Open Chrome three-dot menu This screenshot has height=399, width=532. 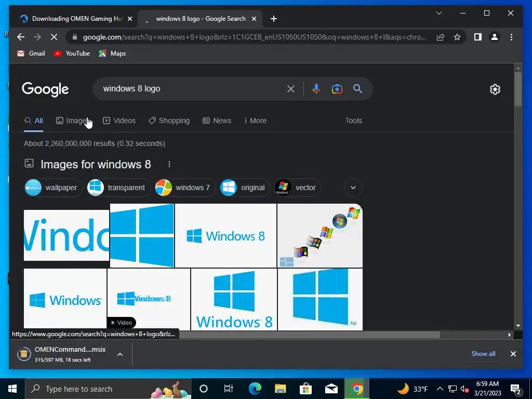coord(511,37)
